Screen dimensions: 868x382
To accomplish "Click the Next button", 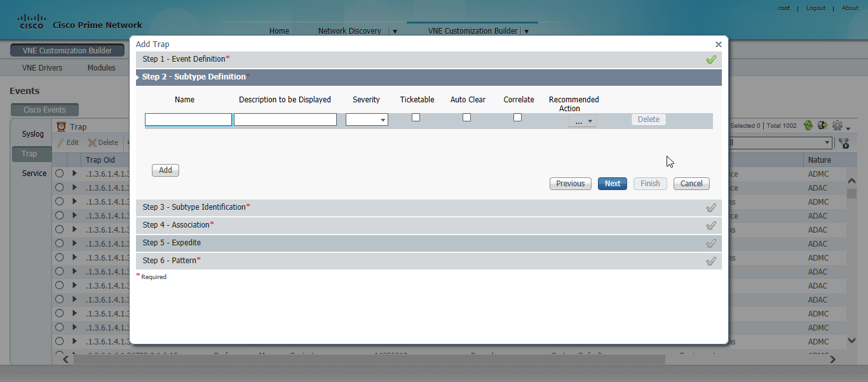I will click(x=612, y=183).
